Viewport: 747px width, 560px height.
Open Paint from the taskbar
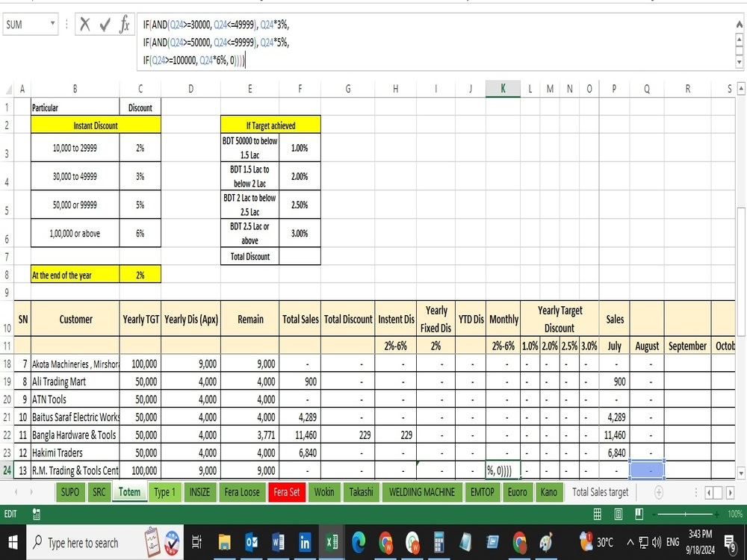(547, 542)
